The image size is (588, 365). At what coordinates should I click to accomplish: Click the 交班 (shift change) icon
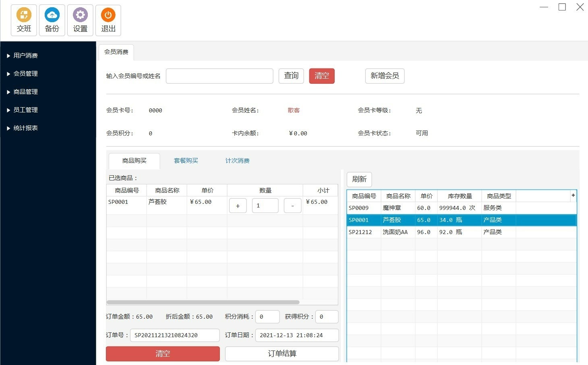(x=23, y=20)
